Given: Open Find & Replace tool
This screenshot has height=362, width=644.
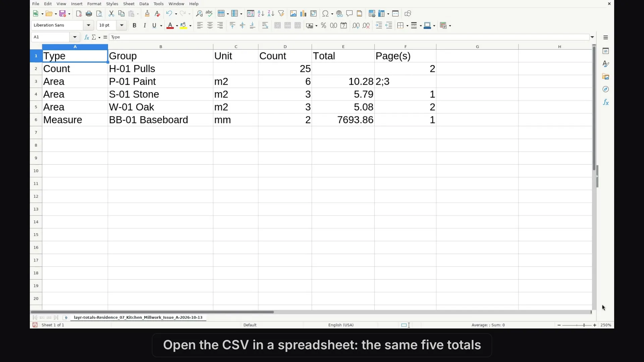Looking at the screenshot, I should pos(199,14).
